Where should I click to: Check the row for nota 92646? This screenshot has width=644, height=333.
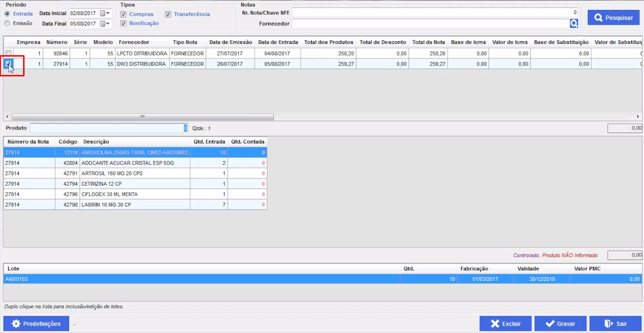[8, 53]
